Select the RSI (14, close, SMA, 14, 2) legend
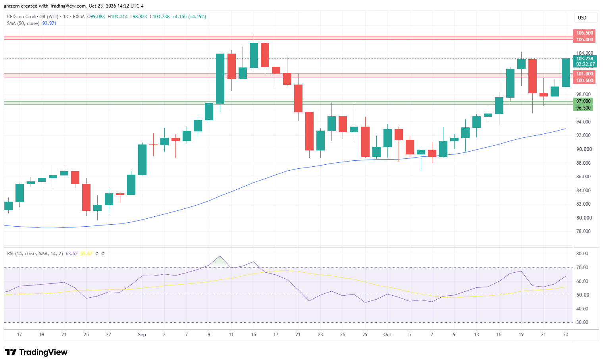Viewport: 603px width, 364px height. click(x=35, y=254)
